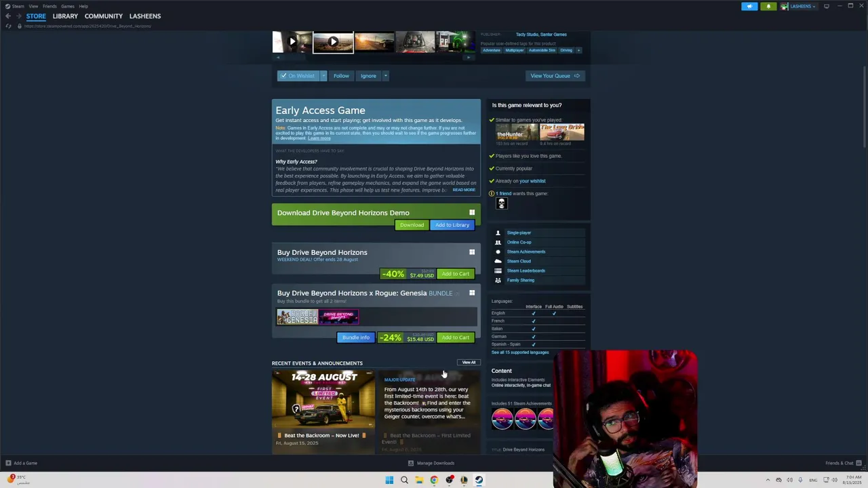Open the Help menu
868x488 pixels.
[x=83, y=6]
